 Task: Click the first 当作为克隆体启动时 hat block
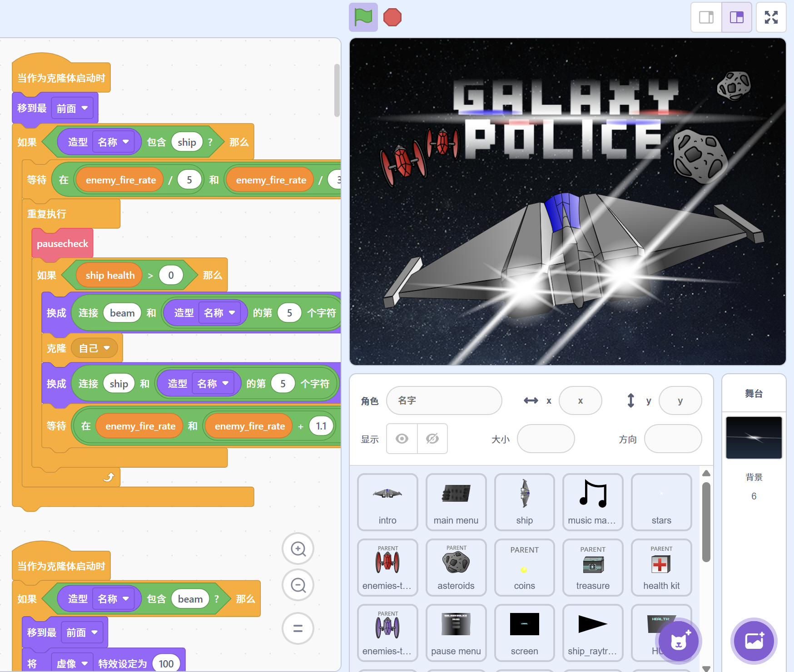click(61, 78)
